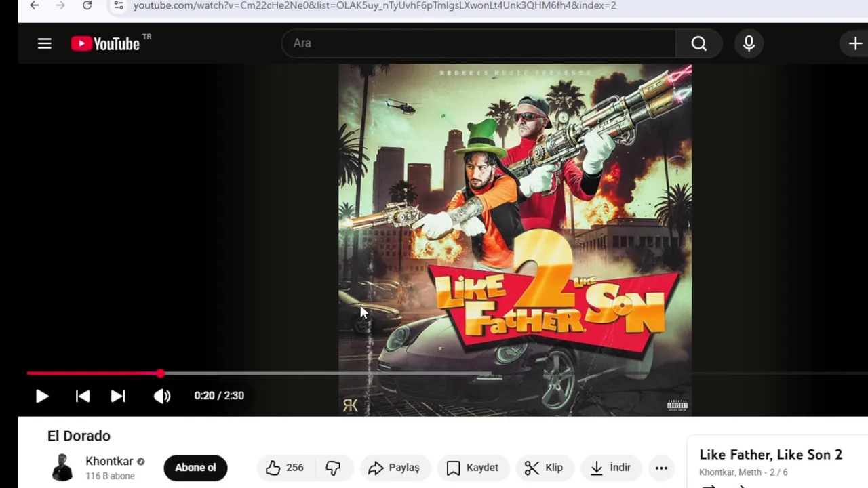Open Khontkar channel avatar
The image size is (868, 488).
(x=62, y=468)
